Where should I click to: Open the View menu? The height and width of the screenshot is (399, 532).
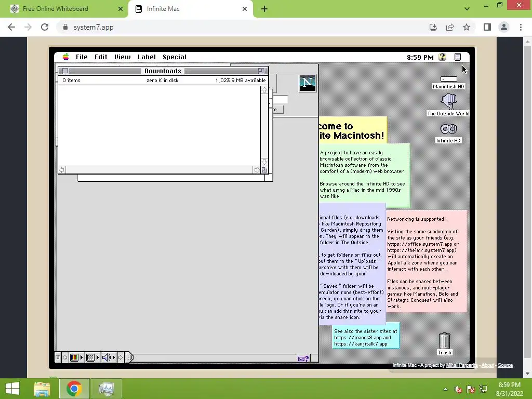122,57
